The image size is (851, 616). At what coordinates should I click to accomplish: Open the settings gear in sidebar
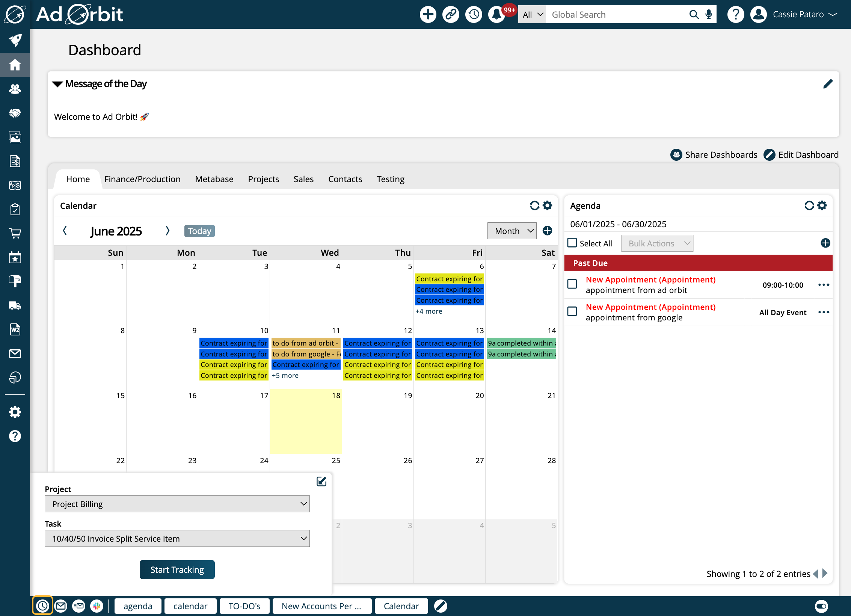pos(15,412)
